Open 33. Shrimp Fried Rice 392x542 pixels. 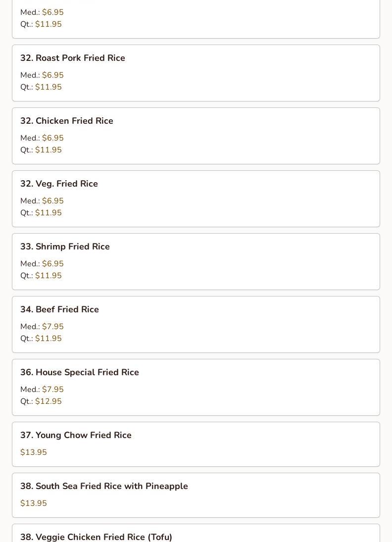point(196,262)
